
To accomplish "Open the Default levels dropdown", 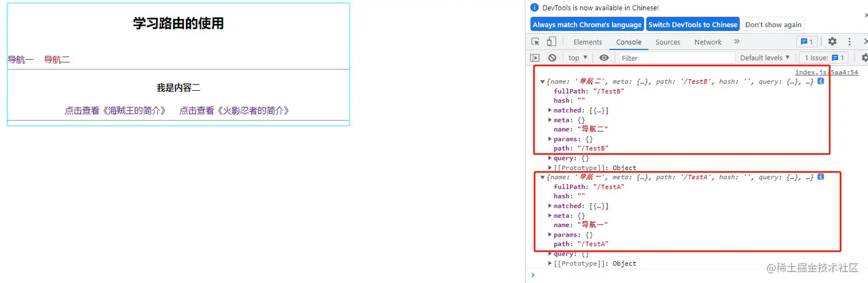I will (765, 58).
